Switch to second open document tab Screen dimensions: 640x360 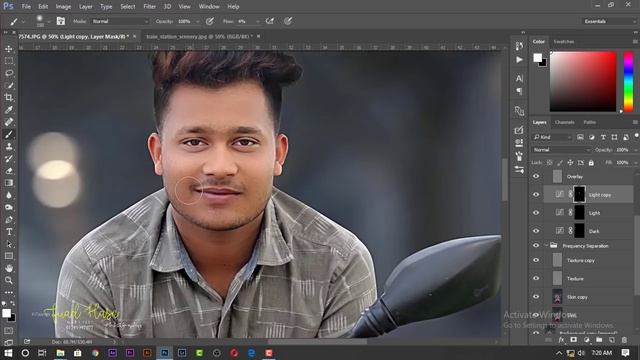click(199, 36)
